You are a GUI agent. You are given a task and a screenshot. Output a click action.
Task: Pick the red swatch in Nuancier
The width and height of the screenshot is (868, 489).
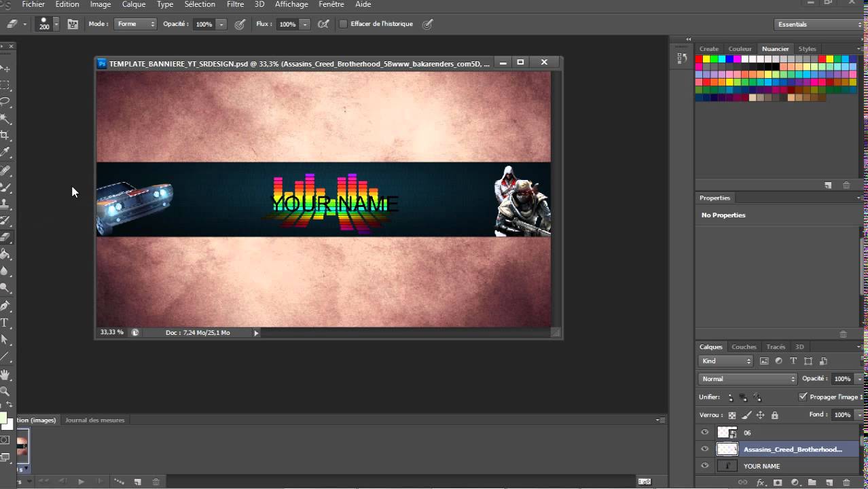point(699,59)
